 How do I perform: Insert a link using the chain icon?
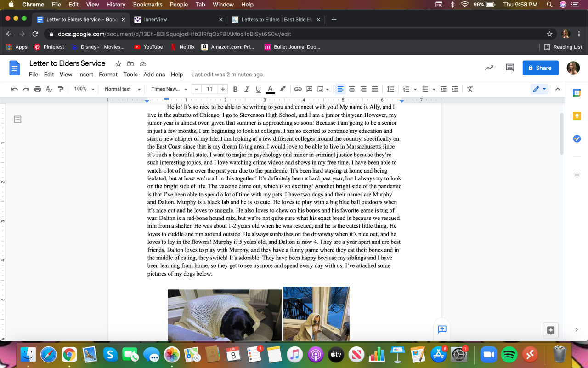tap(298, 89)
